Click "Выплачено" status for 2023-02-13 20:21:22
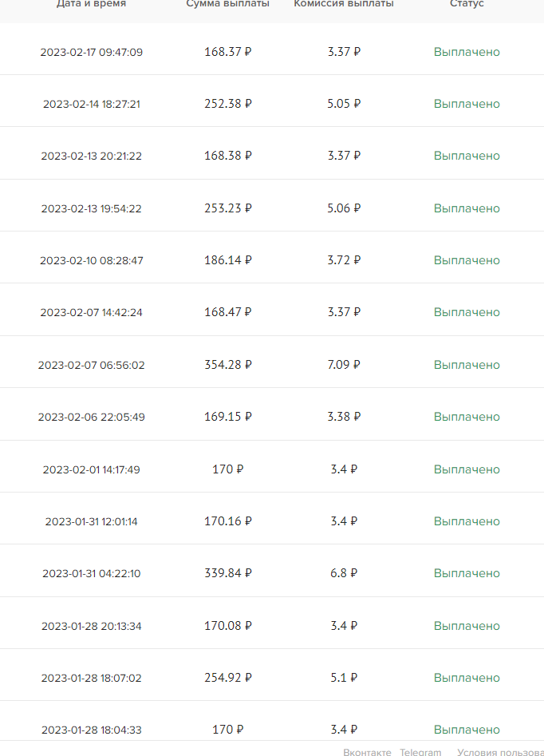The height and width of the screenshot is (756, 544). 467,156
